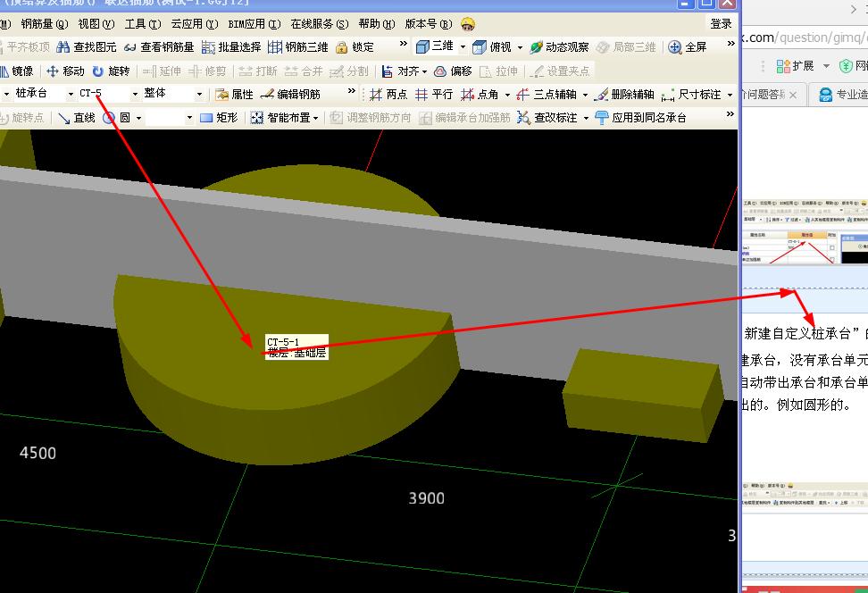Image resolution: width=868 pixels, height=593 pixels.
Task: Open the BIM应用 menu
Action: click(x=255, y=24)
